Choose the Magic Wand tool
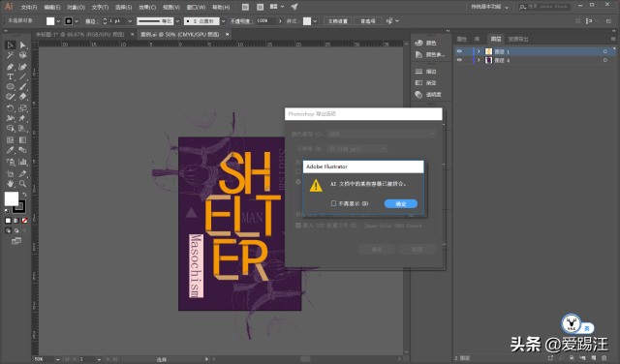Viewport: 620px width, 364px height. point(11,55)
